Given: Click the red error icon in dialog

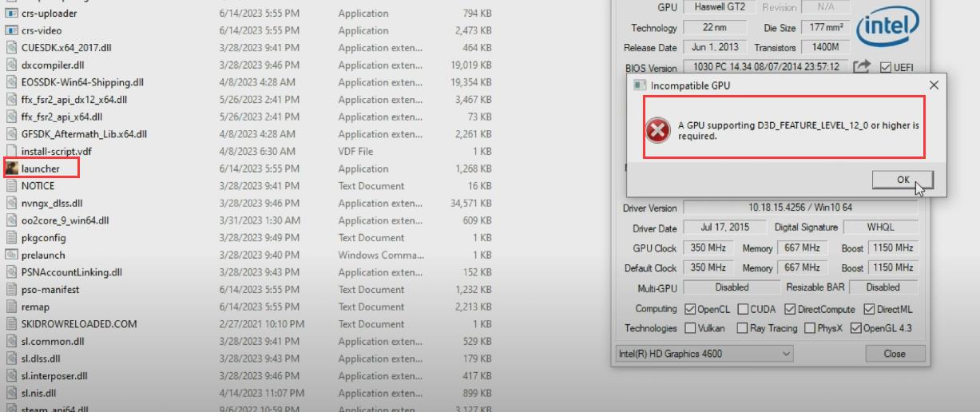Looking at the screenshot, I should [658, 130].
